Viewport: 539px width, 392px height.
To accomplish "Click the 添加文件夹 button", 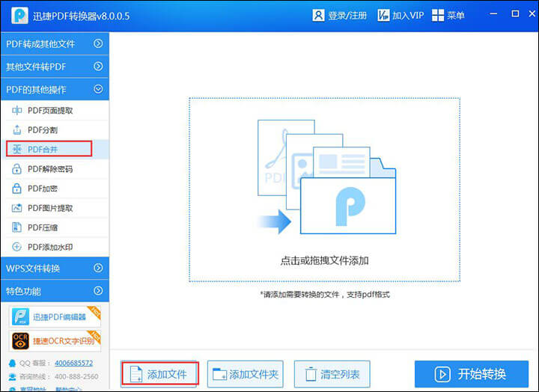I will (246, 374).
